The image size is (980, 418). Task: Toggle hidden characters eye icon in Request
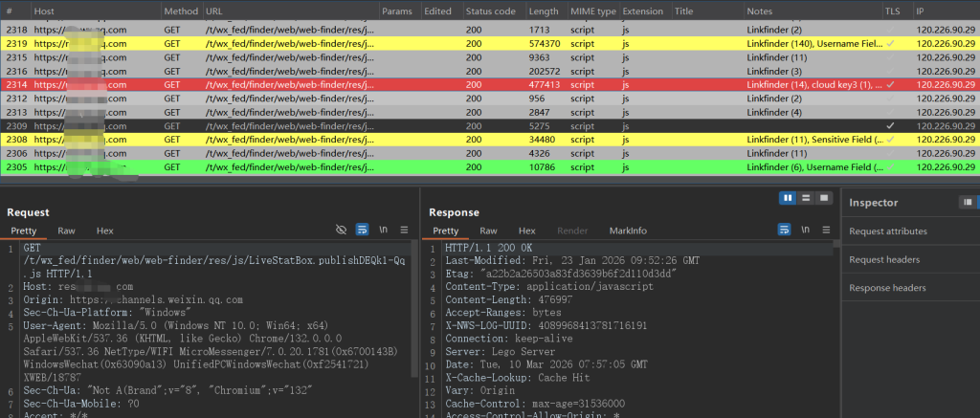pyautogui.click(x=341, y=231)
